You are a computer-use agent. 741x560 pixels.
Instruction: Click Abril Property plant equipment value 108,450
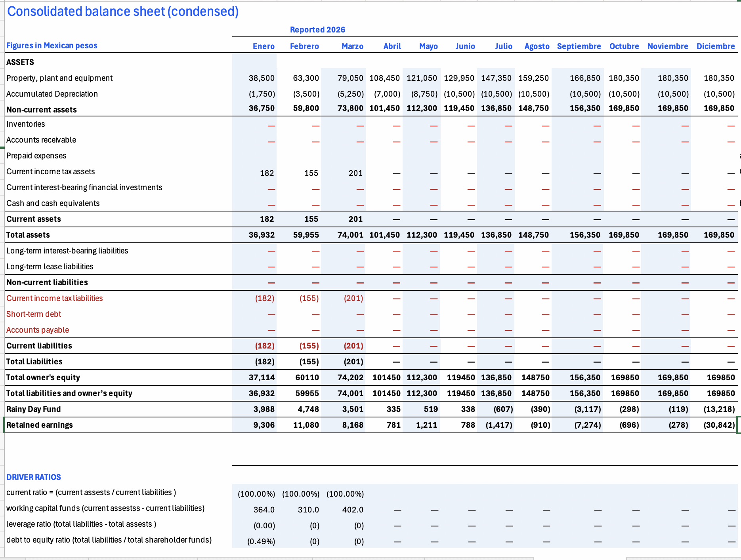[x=384, y=78]
